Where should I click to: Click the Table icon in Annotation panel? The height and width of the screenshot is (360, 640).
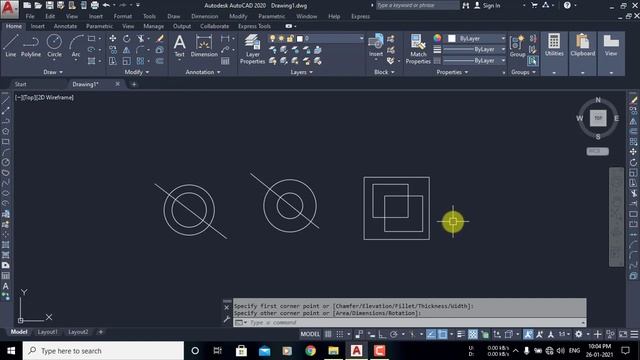(x=225, y=61)
